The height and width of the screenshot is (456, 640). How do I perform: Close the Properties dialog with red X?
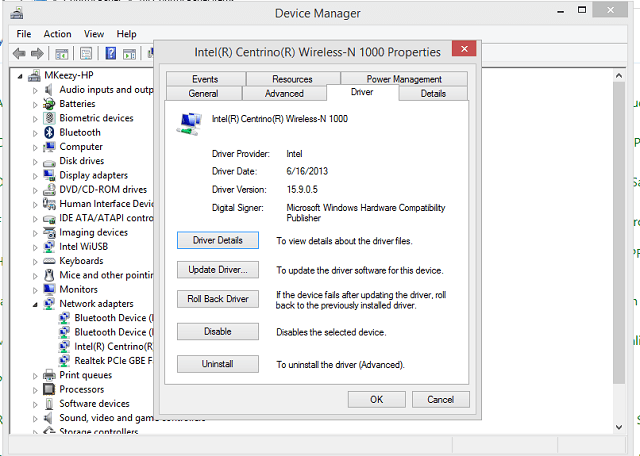click(462, 50)
